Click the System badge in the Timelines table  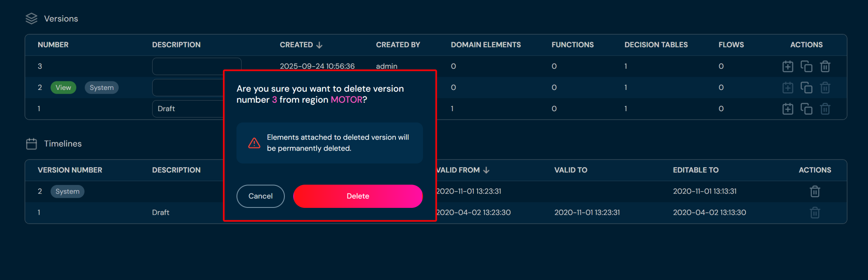coord(67,191)
